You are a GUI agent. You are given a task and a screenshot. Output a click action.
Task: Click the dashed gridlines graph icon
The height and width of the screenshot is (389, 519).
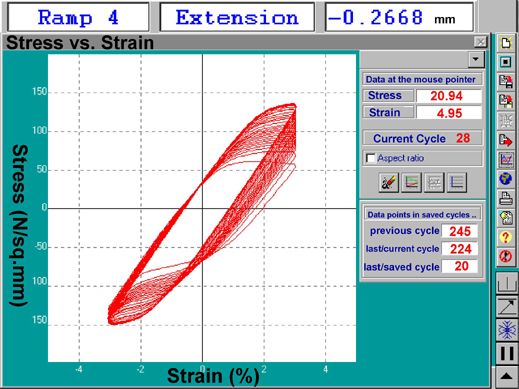(x=434, y=182)
